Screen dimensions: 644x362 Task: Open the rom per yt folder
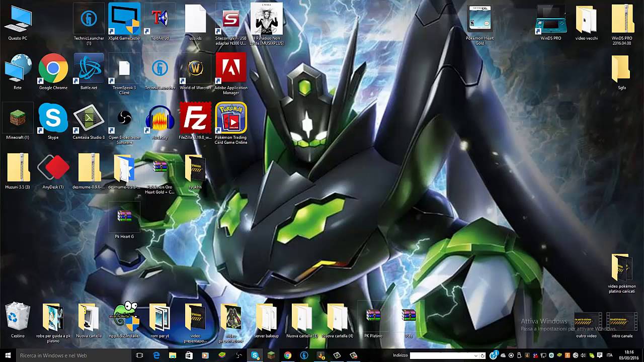160,320
